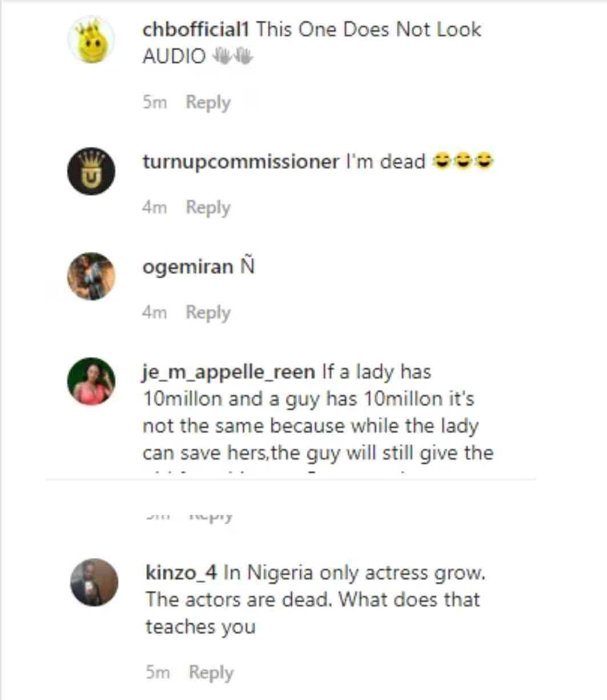Viewport: 607px width, 700px height.
Task: Reply to chbofficial1's AUDIO comment
Action: pyautogui.click(x=208, y=103)
